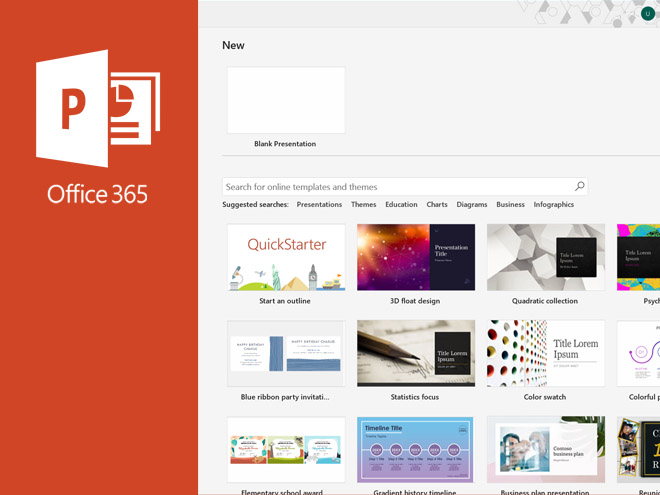This screenshot has width=660, height=495.
Task: Click the search magnifier icon
Action: click(579, 186)
